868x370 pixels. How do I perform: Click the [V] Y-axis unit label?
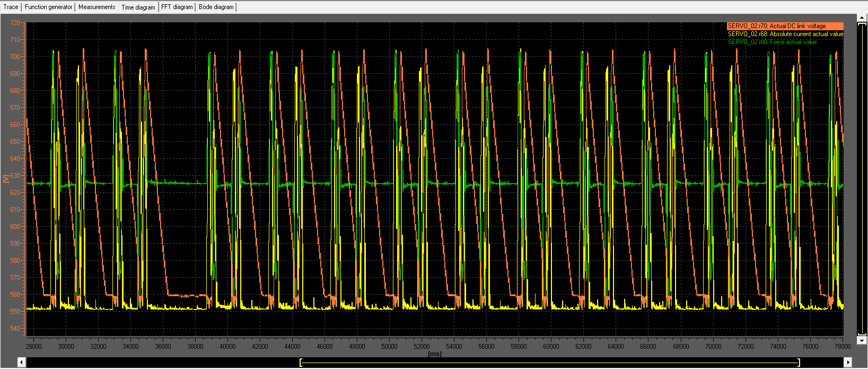point(6,178)
